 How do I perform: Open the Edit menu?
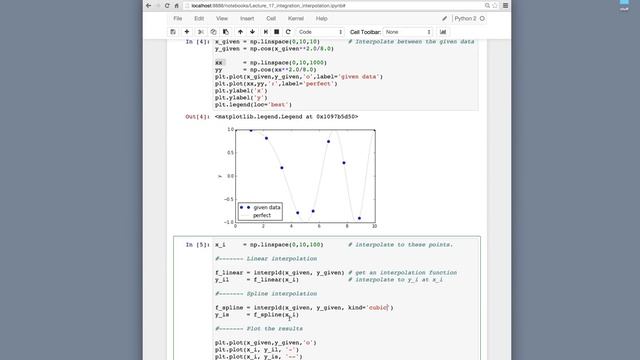coord(199,18)
